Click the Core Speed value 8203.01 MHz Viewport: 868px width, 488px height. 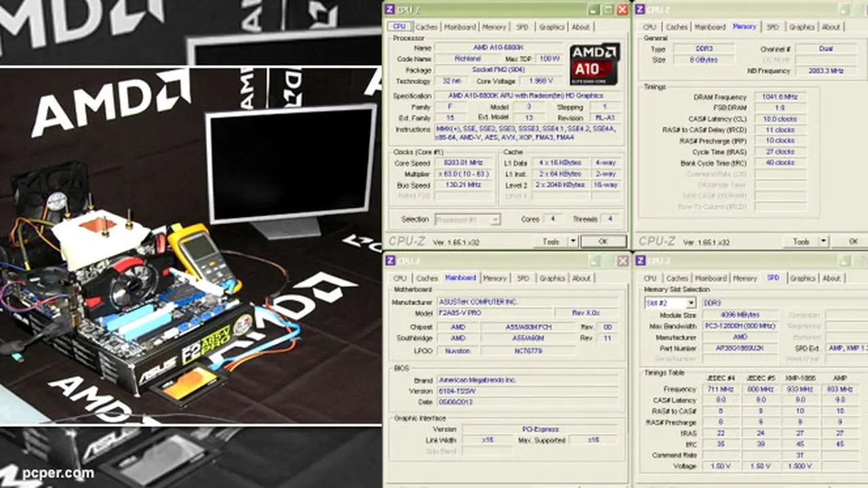(x=463, y=163)
